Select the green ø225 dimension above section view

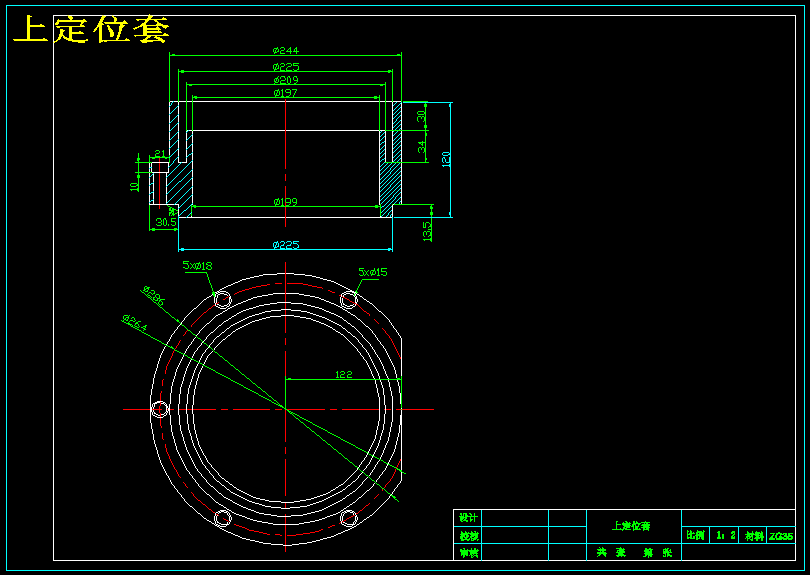click(286, 67)
